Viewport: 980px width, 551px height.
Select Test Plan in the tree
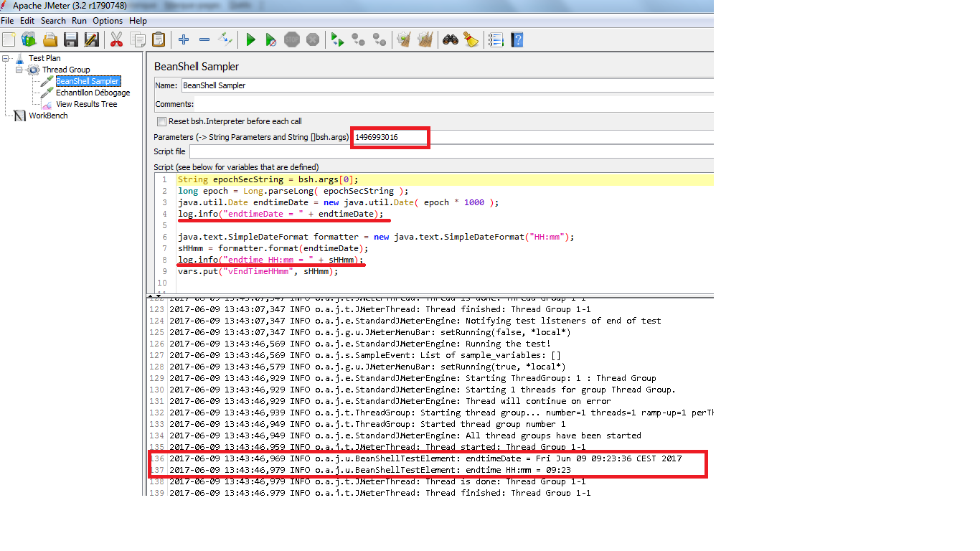(x=44, y=58)
